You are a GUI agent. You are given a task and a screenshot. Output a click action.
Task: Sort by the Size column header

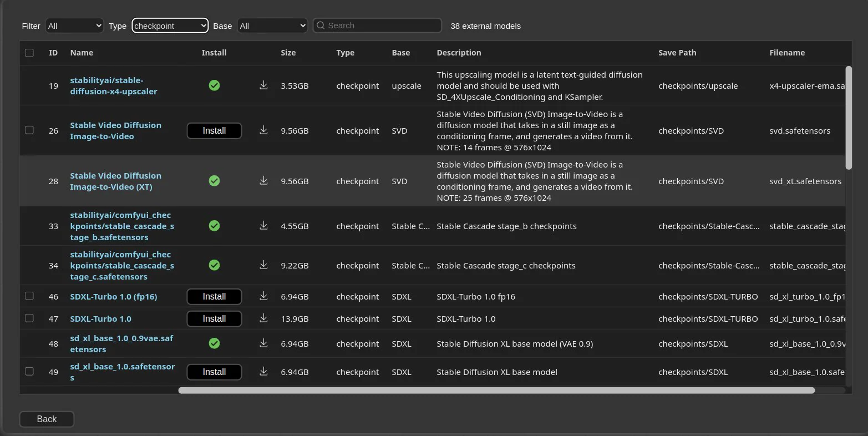[288, 53]
